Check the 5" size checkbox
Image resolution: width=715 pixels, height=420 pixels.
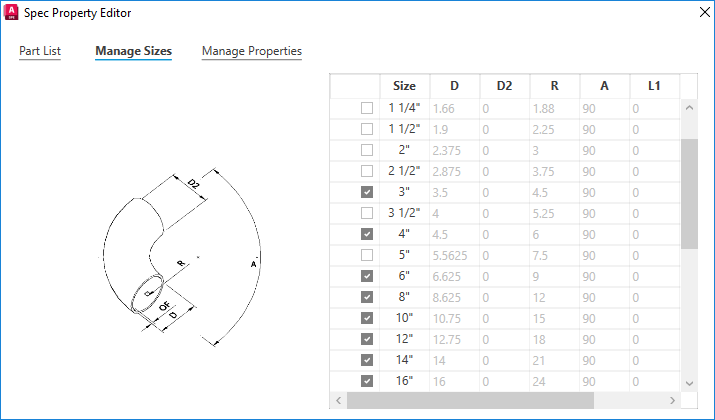click(x=367, y=255)
